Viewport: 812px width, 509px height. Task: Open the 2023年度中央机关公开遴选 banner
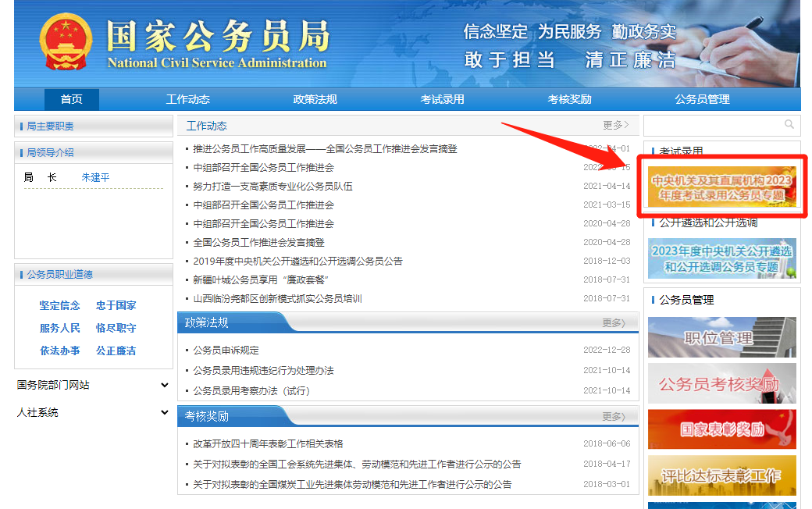pos(722,258)
